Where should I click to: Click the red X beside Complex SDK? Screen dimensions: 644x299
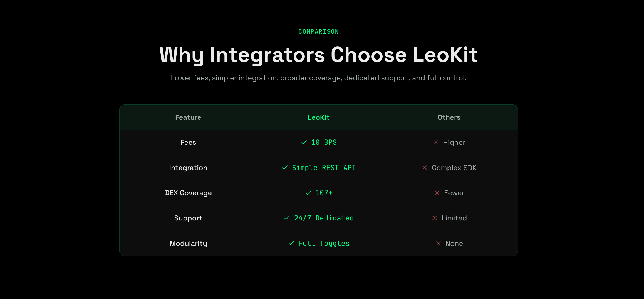425,168
